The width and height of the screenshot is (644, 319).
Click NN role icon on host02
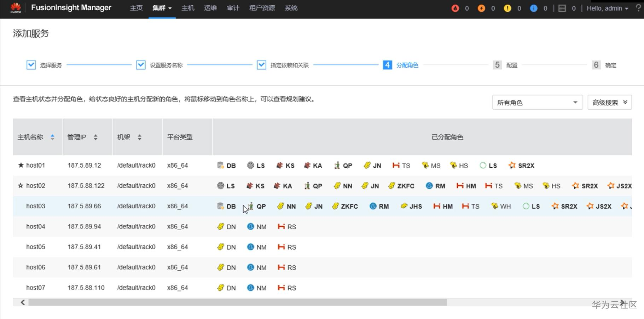pyautogui.click(x=337, y=186)
